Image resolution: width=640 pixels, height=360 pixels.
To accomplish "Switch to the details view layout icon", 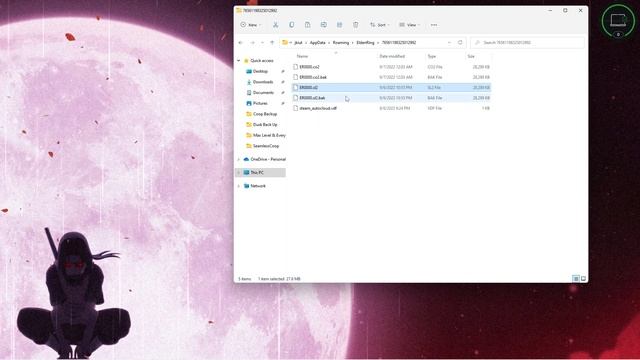I will tap(576, 279).
